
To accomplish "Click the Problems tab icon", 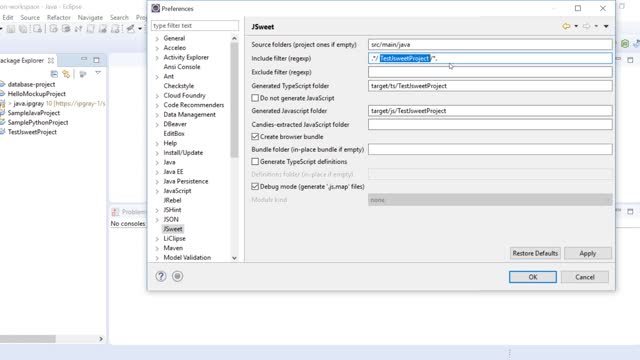I will click(x=115, y=212).
